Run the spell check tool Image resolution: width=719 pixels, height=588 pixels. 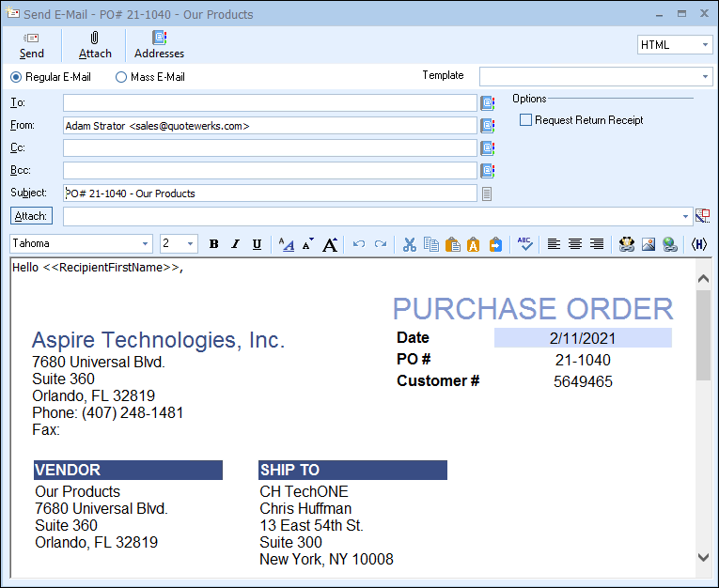(525, 244)
